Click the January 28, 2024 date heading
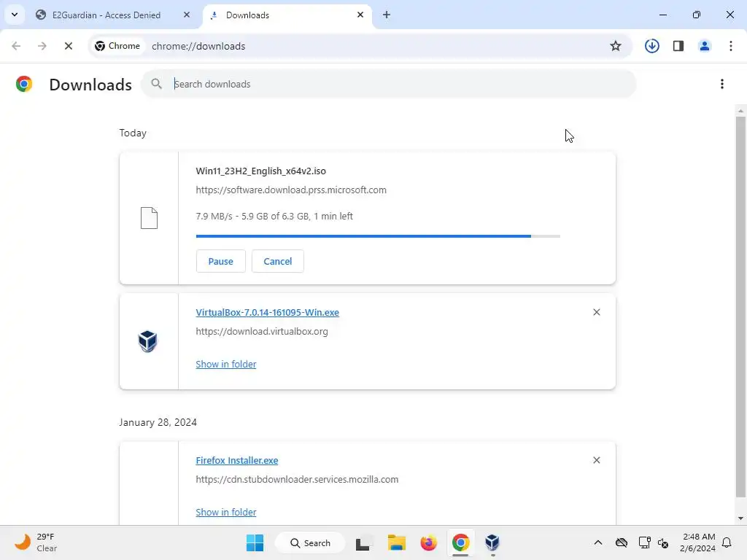 (158, 422)
